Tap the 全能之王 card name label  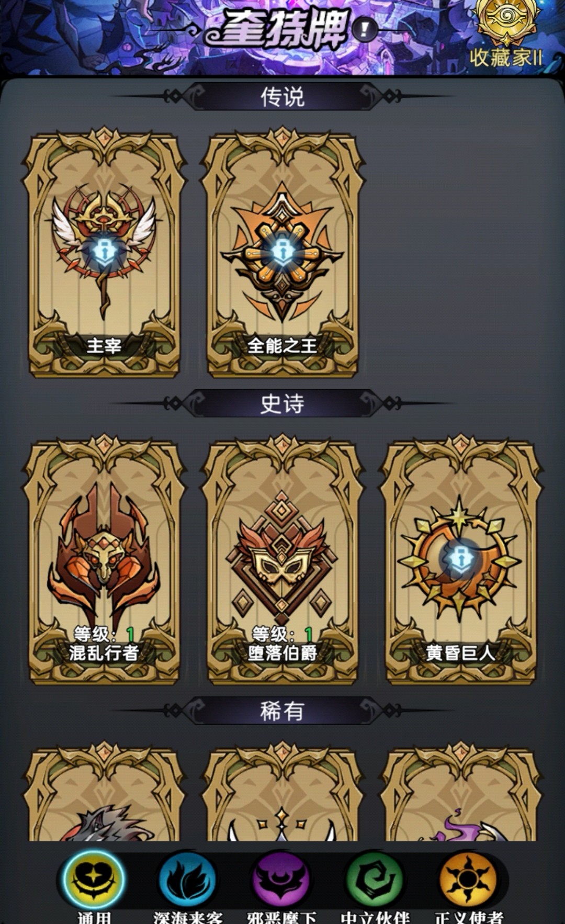coord(282,346)
